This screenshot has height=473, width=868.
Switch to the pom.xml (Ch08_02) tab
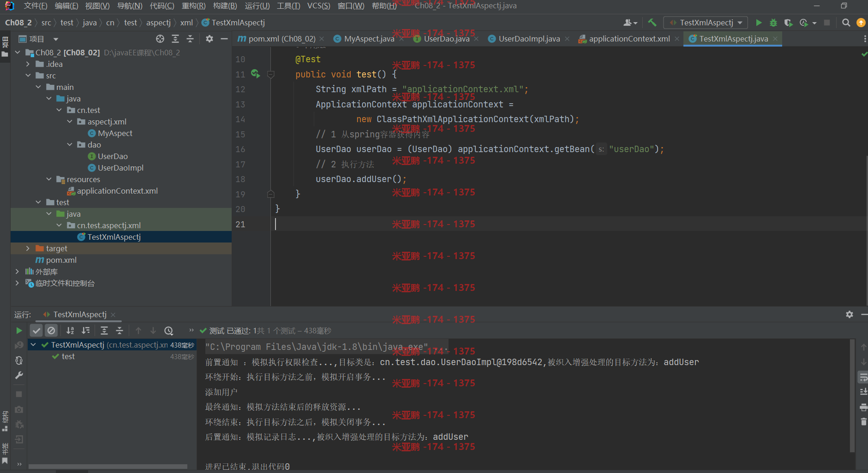(282, 39)
